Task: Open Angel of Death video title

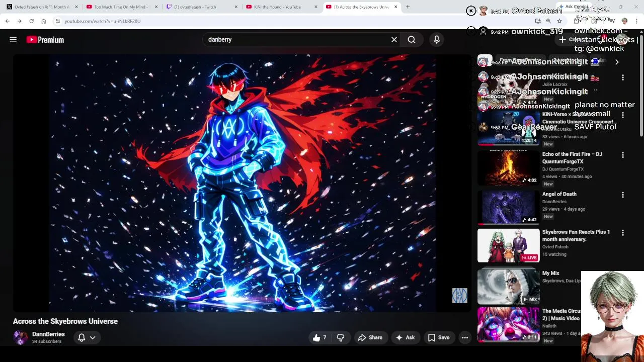Action: 559,194
